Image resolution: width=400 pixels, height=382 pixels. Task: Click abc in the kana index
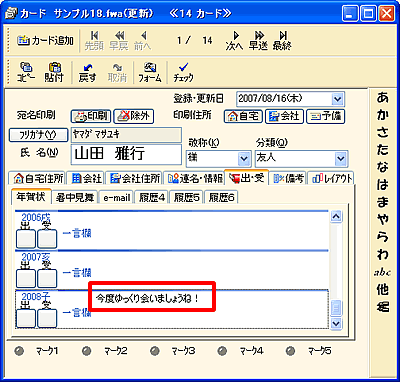click(382, 272)
